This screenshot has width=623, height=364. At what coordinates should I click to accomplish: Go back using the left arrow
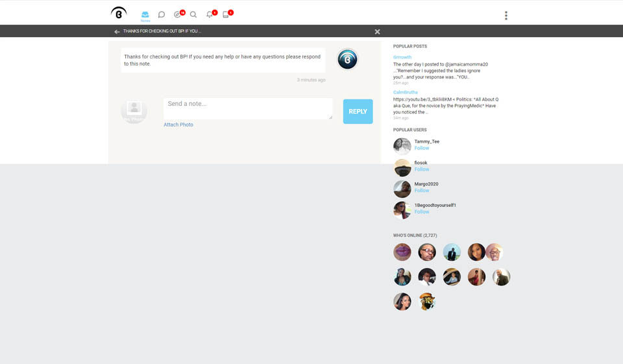pos(117,31)
